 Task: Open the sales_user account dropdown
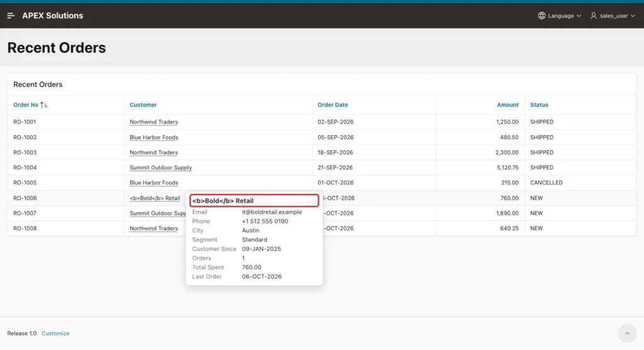click(613, 16)
